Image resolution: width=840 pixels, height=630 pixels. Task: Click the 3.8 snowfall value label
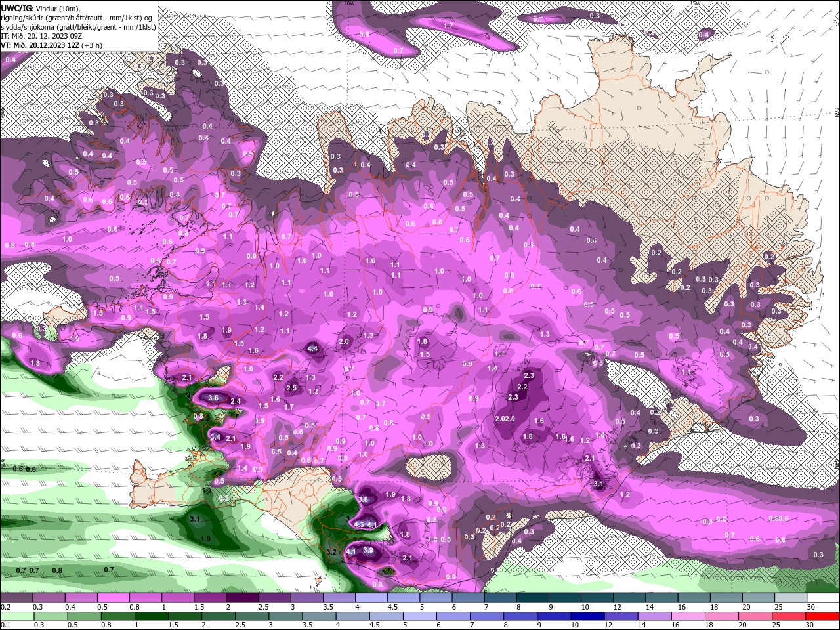click(364, 499)
